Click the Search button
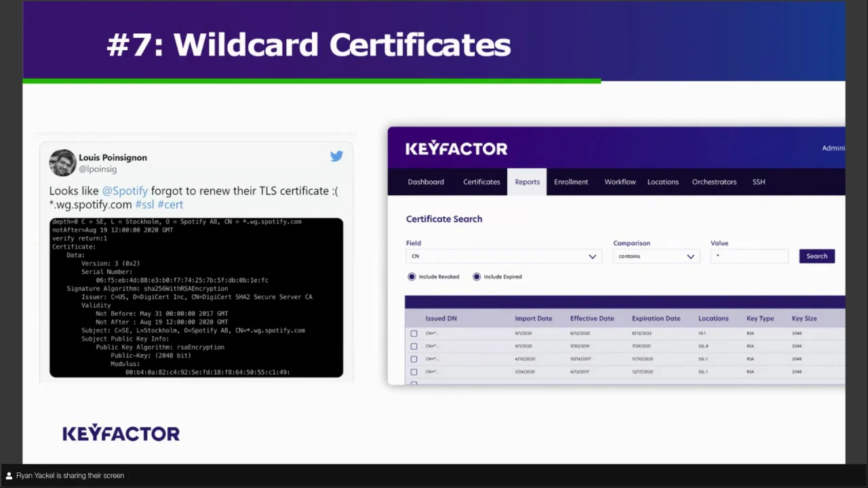This screenshot has height=488, width=868. pos(816,256)
